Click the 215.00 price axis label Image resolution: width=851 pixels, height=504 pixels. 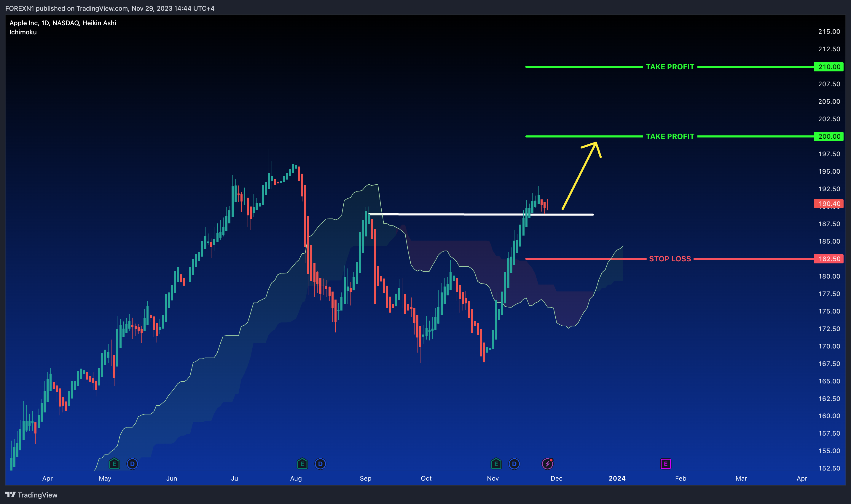pos(829,32)
